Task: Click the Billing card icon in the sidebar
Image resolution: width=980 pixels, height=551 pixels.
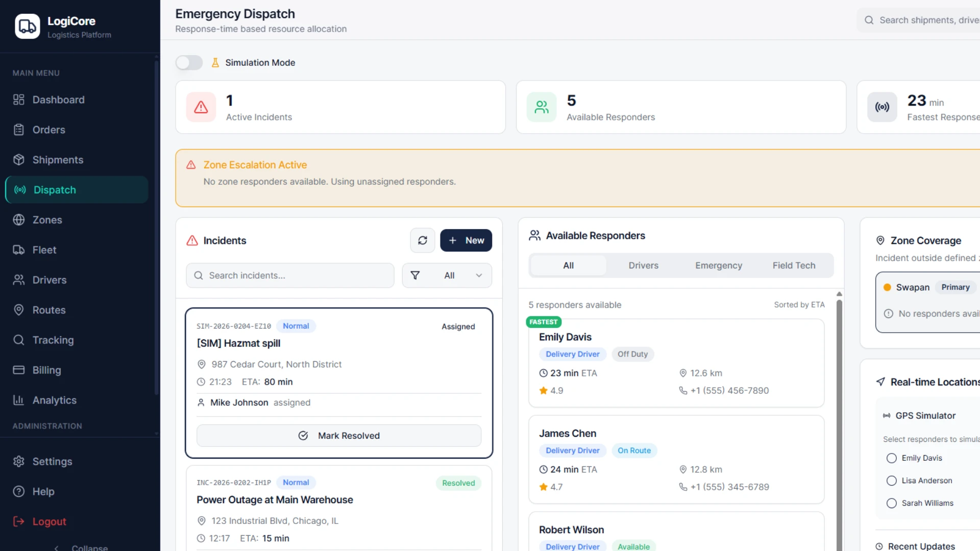Action: pyautogui.click(x=19, y=370)
